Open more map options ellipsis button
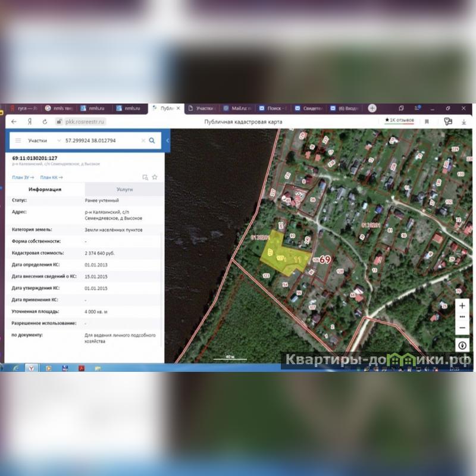Viewport: 476px width, 476px height. pyautogui.click(x=462, y=317)
